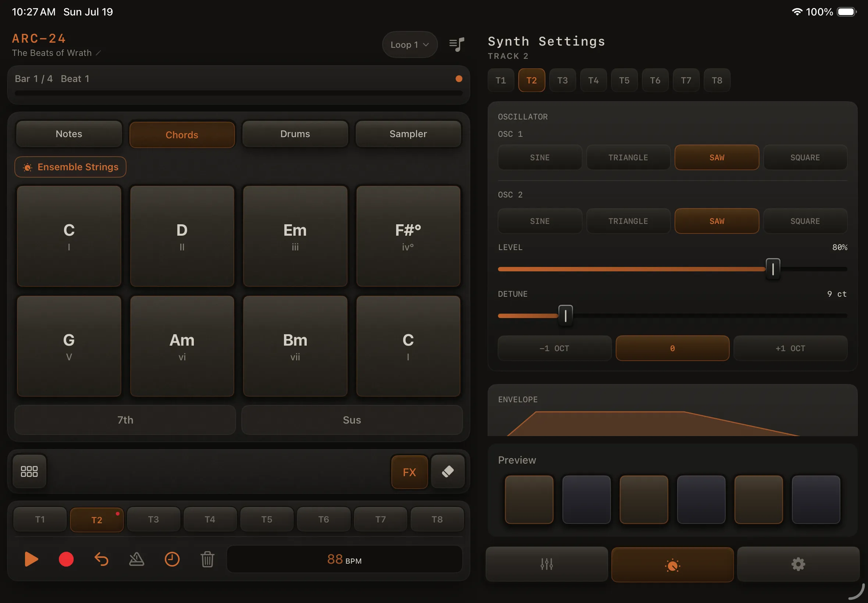Open the settings gear tab
The height and width of the screenshot is (603, 868).
(798, 564)
